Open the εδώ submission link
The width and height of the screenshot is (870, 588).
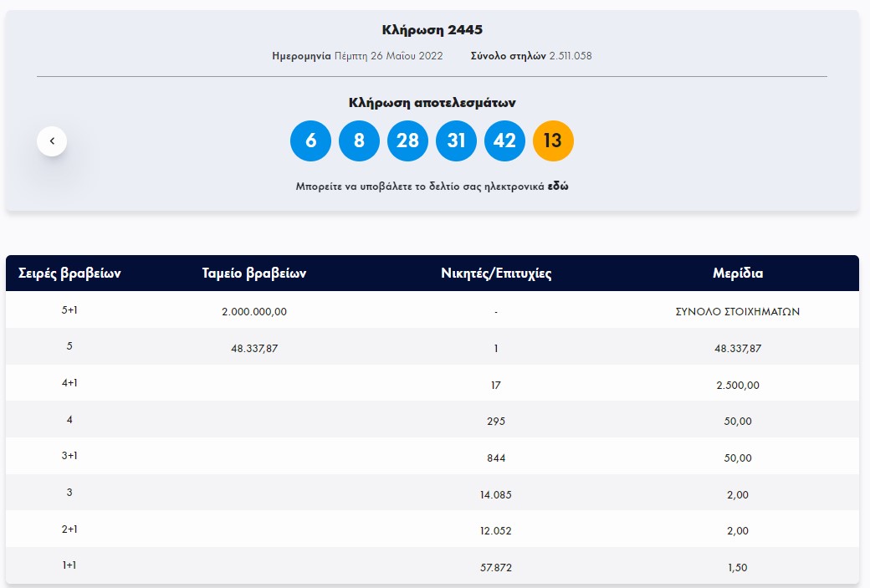561,186
